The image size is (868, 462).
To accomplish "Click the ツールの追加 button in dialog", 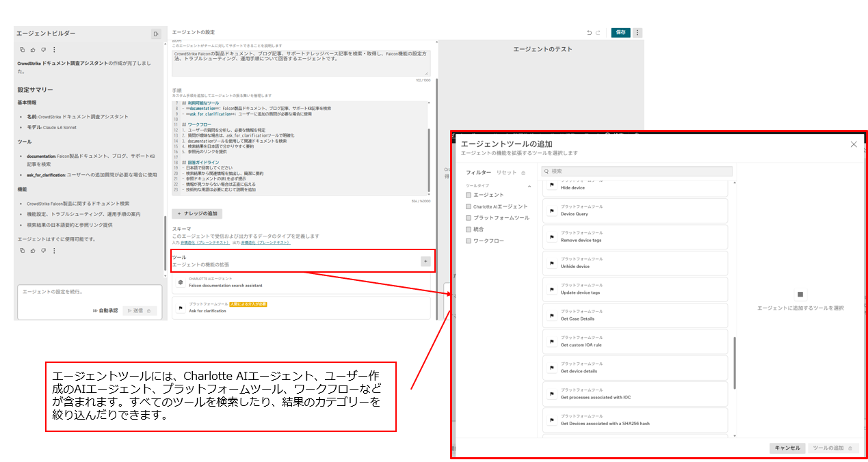I will point(833,448).
